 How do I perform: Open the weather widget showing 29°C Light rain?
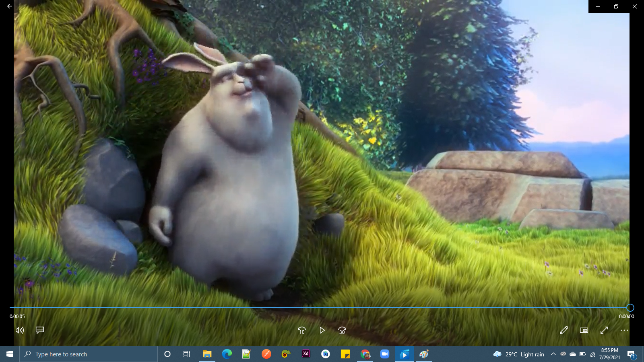point(518,354)
